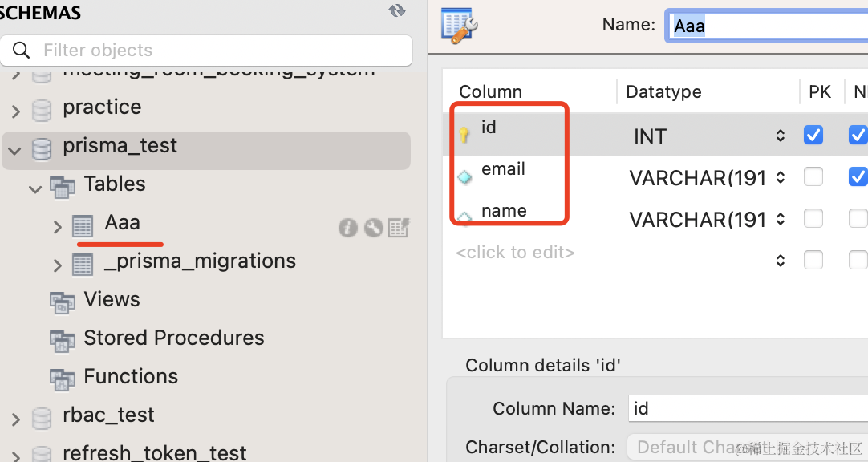Click the wrench icon for Aaa table
The image size is (868, 462).
point(373,228)
